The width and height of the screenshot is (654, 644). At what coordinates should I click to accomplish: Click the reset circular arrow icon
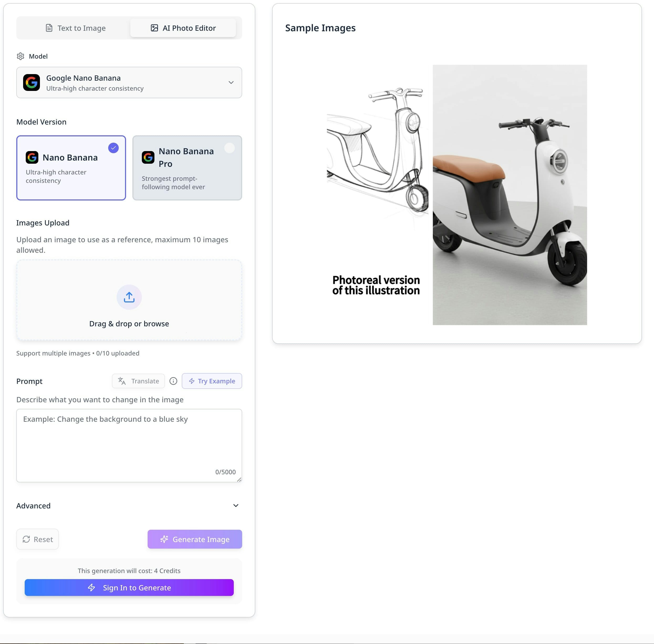(x=27, y=539)
